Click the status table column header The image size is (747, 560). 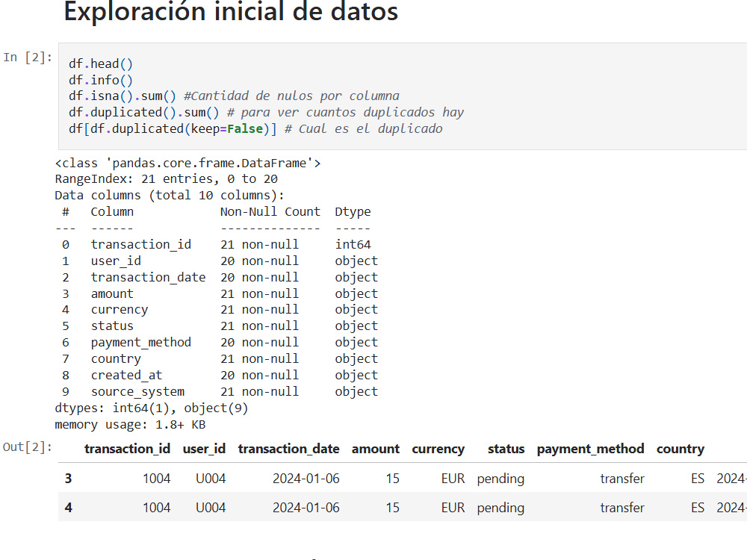point(506,449)
